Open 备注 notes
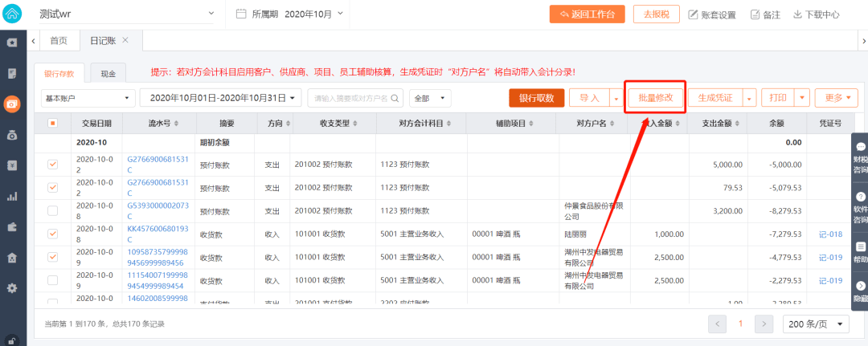 point(766,15)
